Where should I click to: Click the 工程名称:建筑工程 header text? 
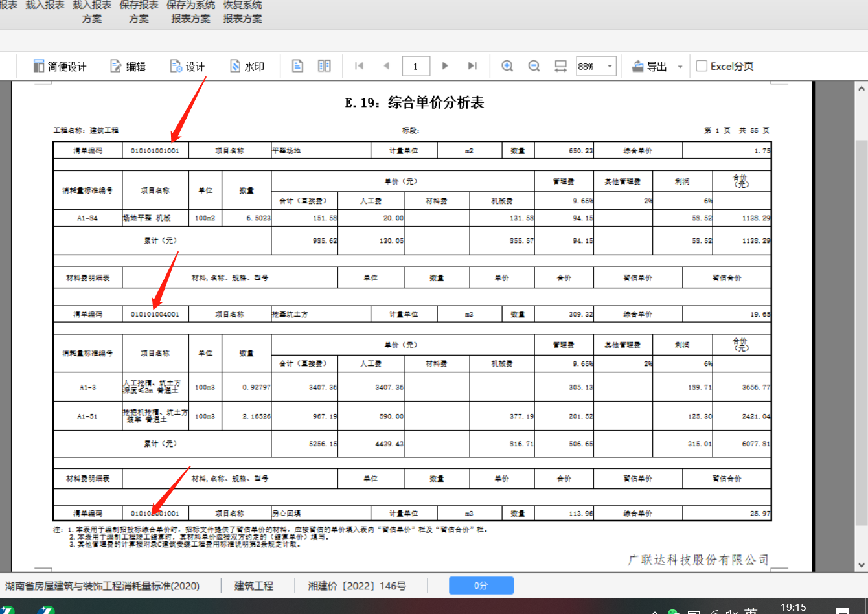click(x=86, y=131)
